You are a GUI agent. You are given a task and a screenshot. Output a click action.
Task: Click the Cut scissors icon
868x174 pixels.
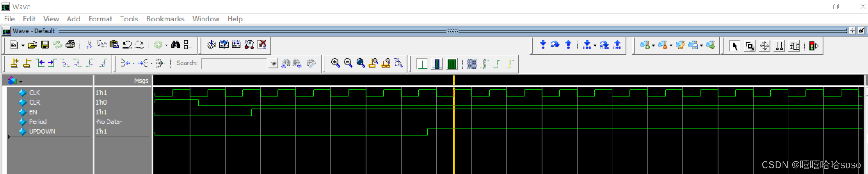click(x=89, y=45)
